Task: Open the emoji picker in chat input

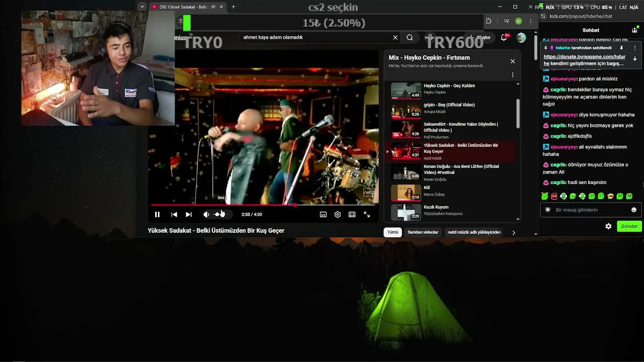Action: 634,210
